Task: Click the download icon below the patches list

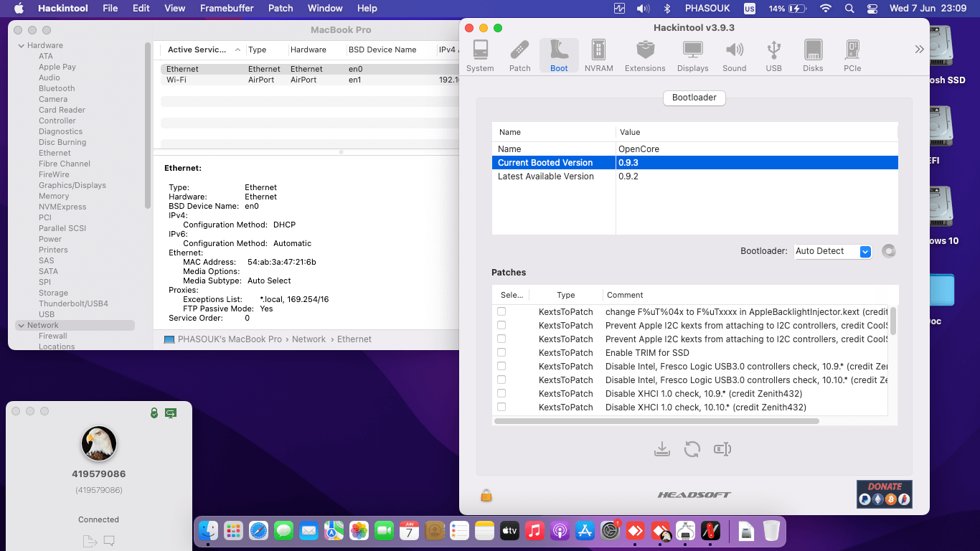Action: tap(661, 449)
